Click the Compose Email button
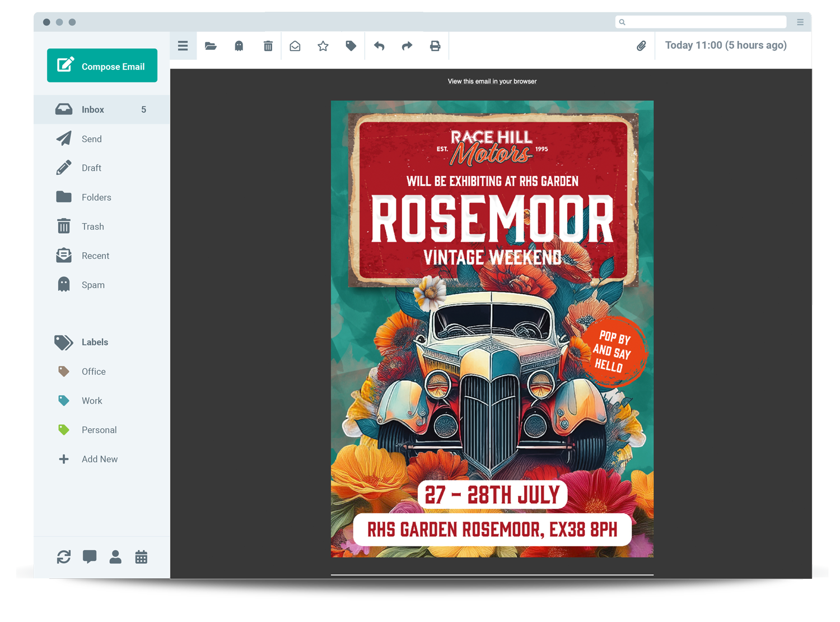Screen dimensions: 840x622 coord(102,66)
